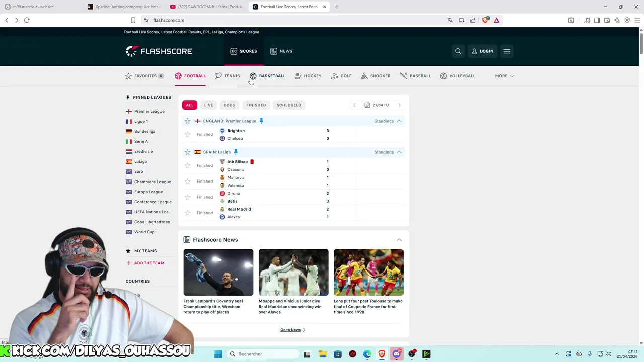Go to previous day arrow
Image resolution: width=644 pixels, height=362 pixels.
(354, 105)
